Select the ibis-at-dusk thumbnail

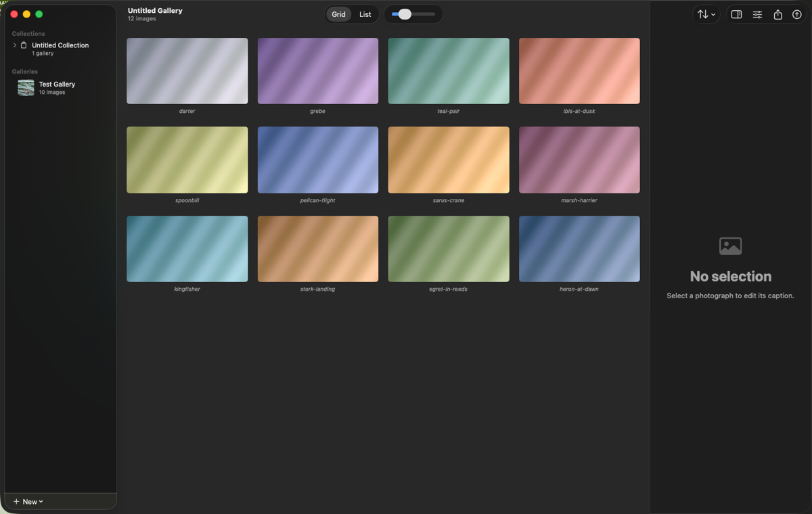click(579, 71)
